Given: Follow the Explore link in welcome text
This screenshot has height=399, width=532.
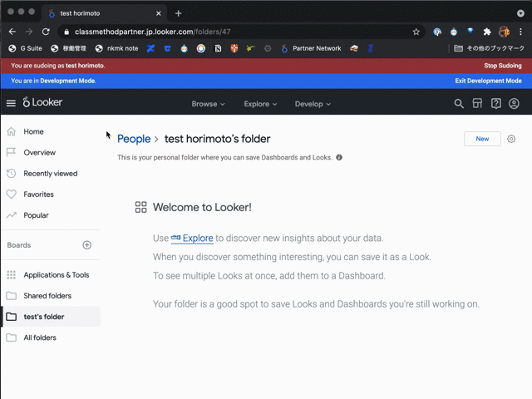Looking at the screenshot, I should pyautogui.click(x=192, y=239).
